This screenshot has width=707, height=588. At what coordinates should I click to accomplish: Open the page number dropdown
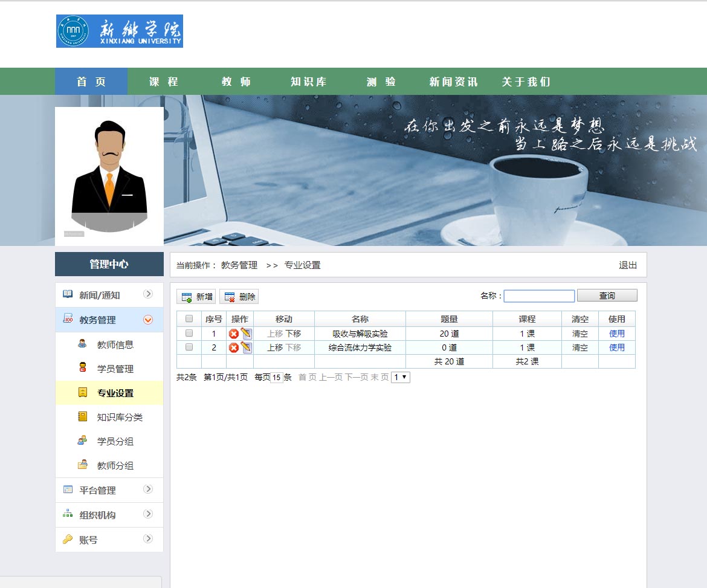pos(401,377)
